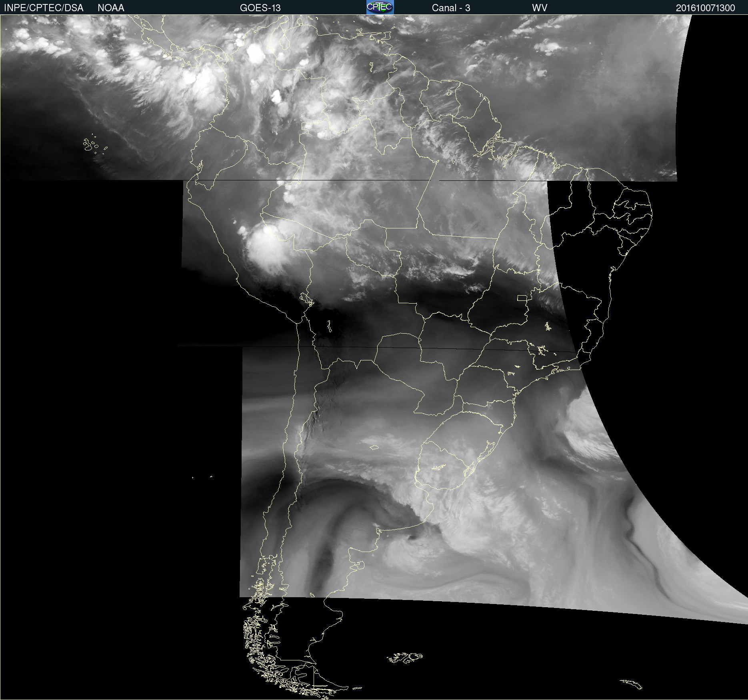
Task: Click the NOAA label in header
Action: pos(111,8)
